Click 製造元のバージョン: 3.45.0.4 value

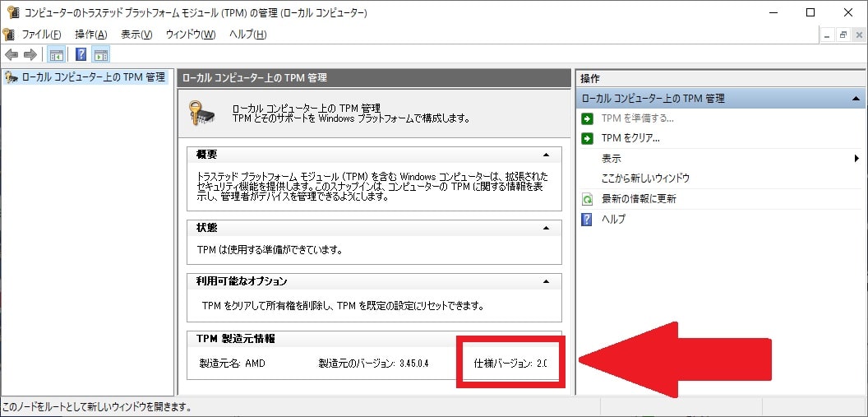374,364
